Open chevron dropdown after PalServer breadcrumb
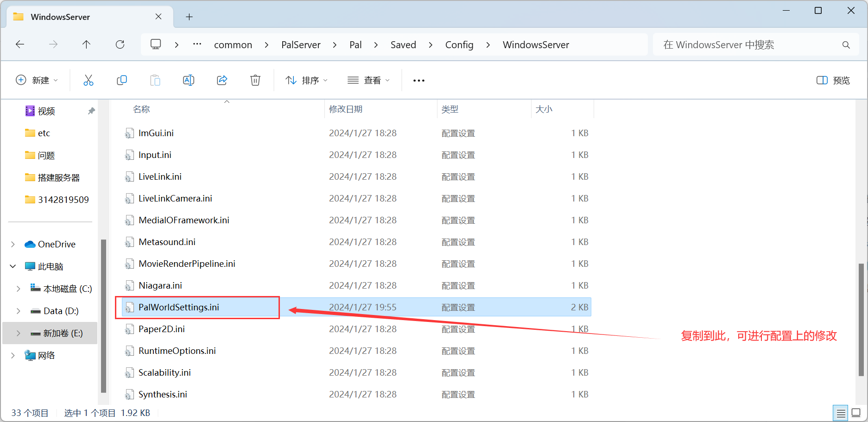 [x=335, y=45]
